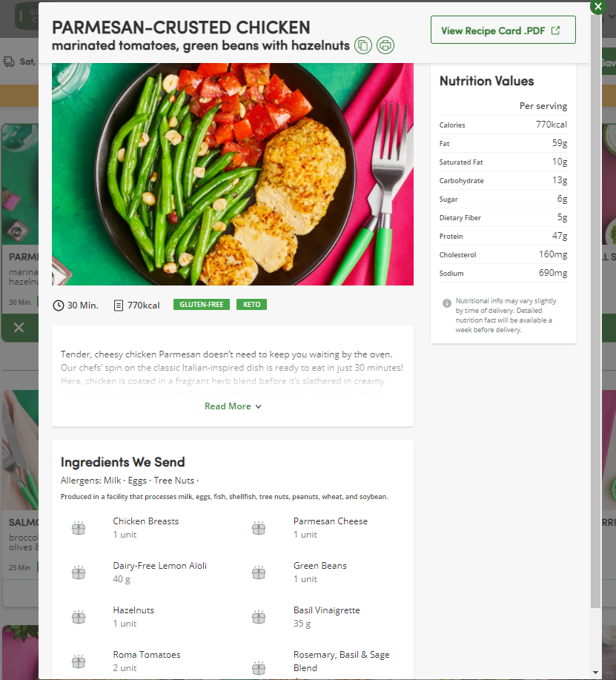Select the GLUTEN-FREE tag

pyautogui.click(x=202, y=305)
